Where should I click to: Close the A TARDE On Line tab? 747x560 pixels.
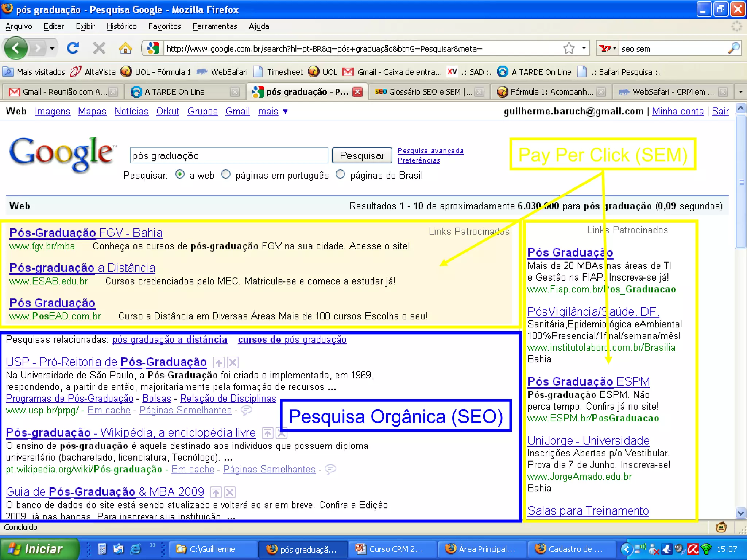pos(235,92)
